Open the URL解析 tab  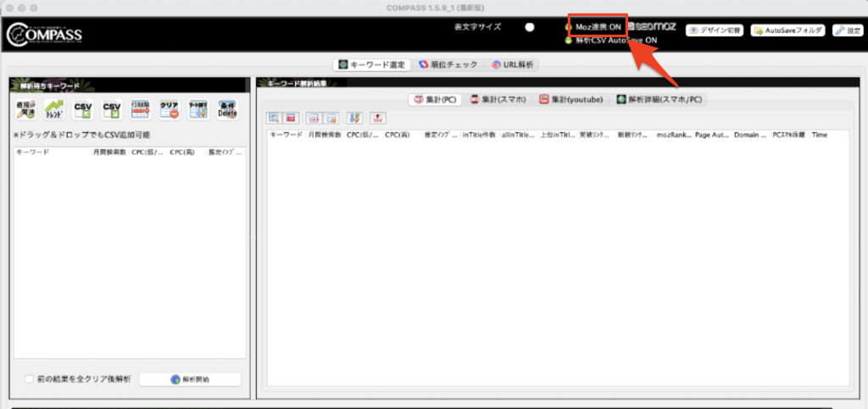point(515,64)
